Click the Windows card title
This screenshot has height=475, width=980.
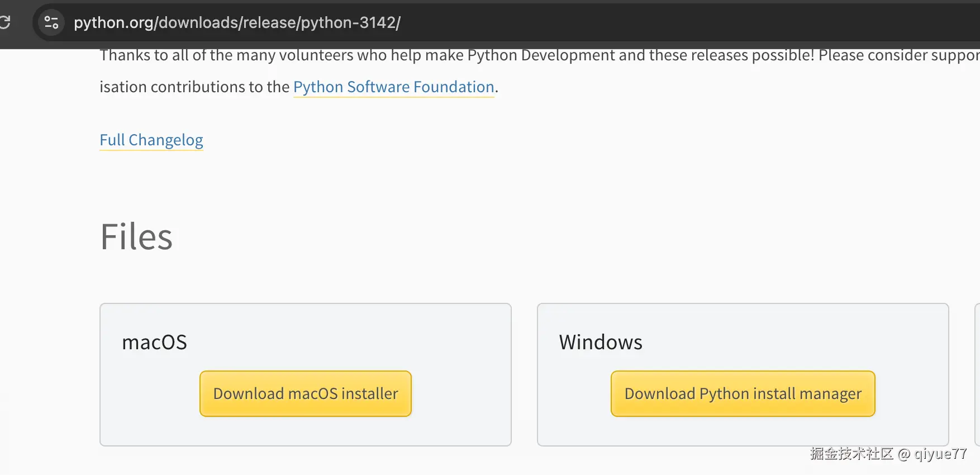(601, 342)
